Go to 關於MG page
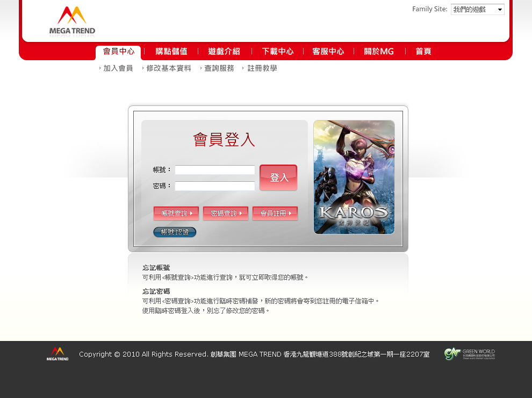532x398 pixels. point(379,51)
